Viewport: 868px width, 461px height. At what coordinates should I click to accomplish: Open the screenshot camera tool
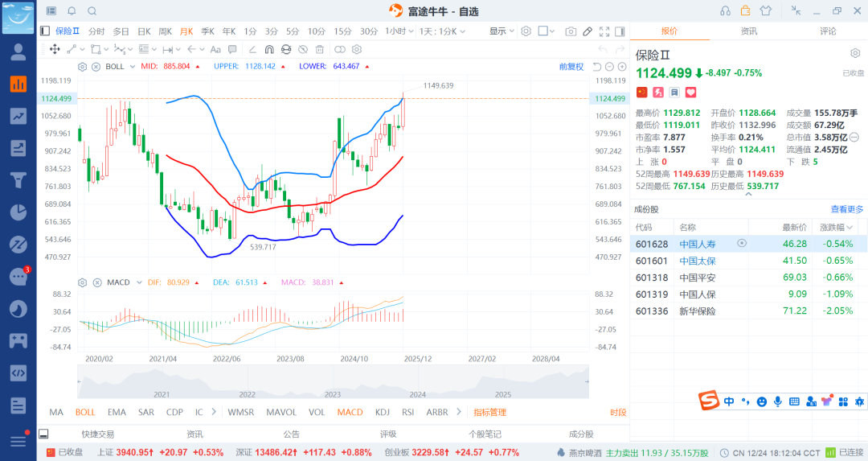point(571,31)
